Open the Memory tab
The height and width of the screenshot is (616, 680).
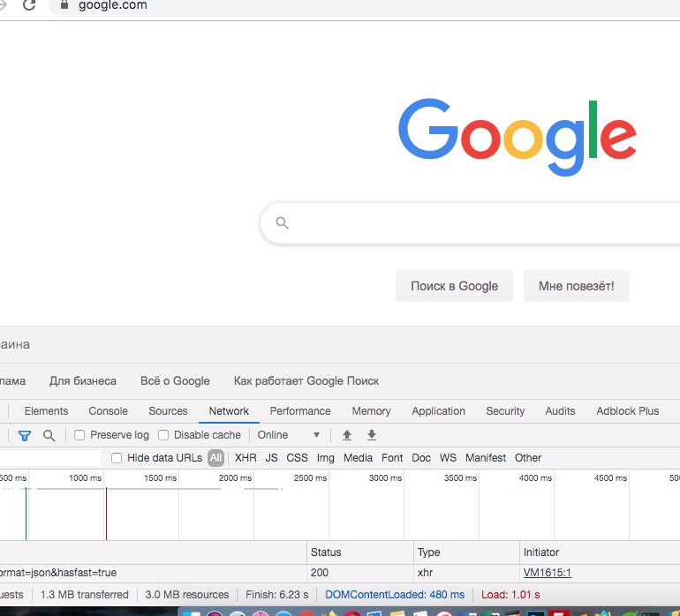pyautogui.click(x=371, y=411)
